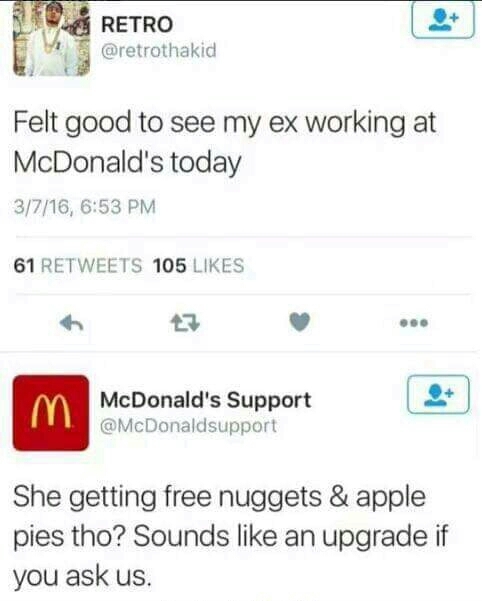The height and width of the screenshot is (601, 482).
Task: Open the @retrothakid handle
Action: 159,51
